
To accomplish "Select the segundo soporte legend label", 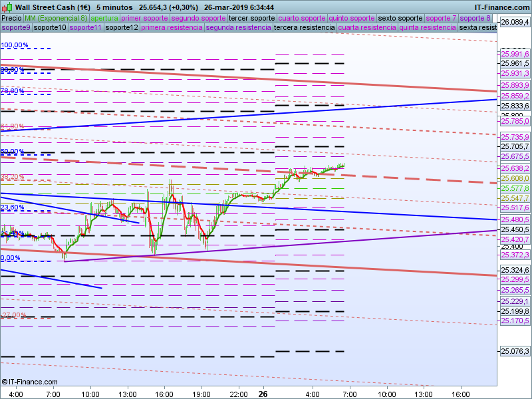I will (x=198, y=18).
